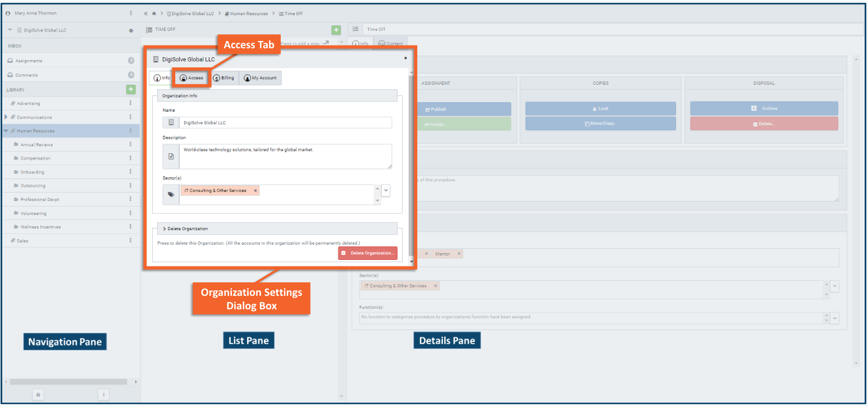Open the Sales row options menu
The image size is (868, 407).
[x=130, y=240]
